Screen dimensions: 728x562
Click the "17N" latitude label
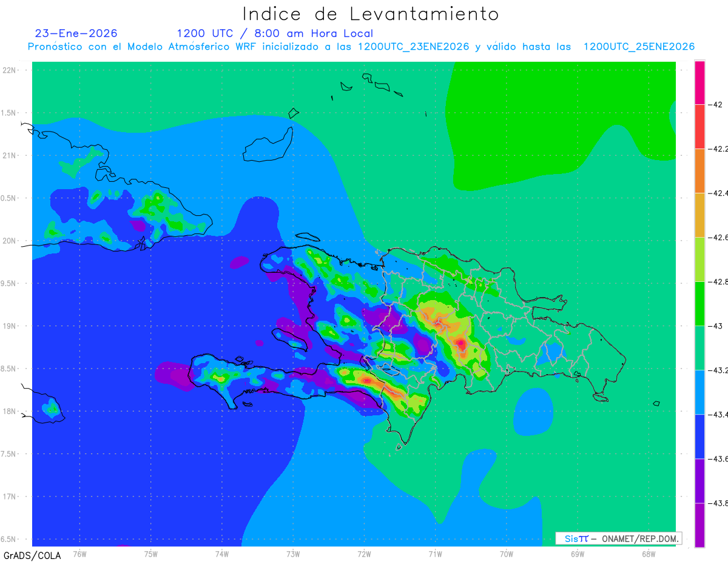[x=10, y=497]
